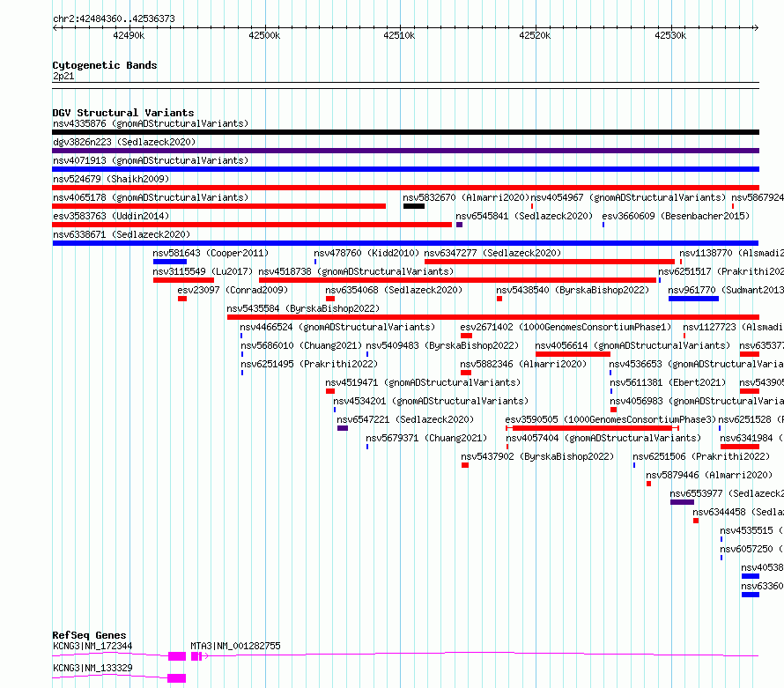The image size is (784, 688).
Task: Click the nsv4056614 red variant bar
Action: coord(573,354)
